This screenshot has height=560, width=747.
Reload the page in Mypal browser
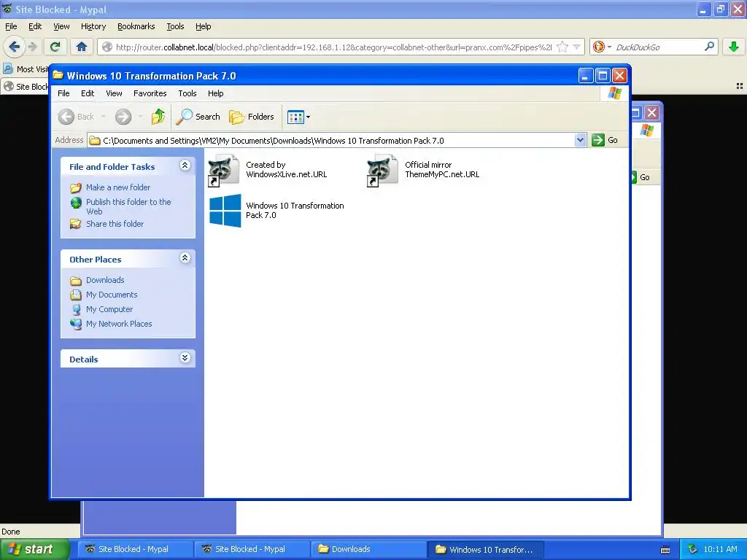[55, 47]
